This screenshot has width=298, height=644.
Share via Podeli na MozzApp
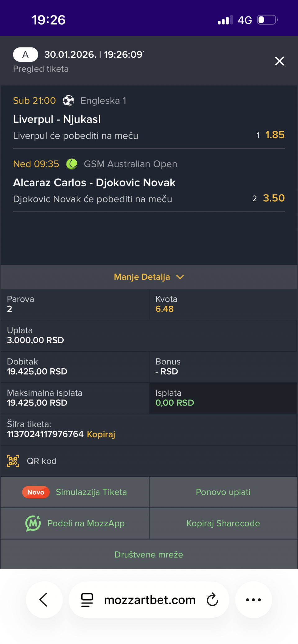86,523
